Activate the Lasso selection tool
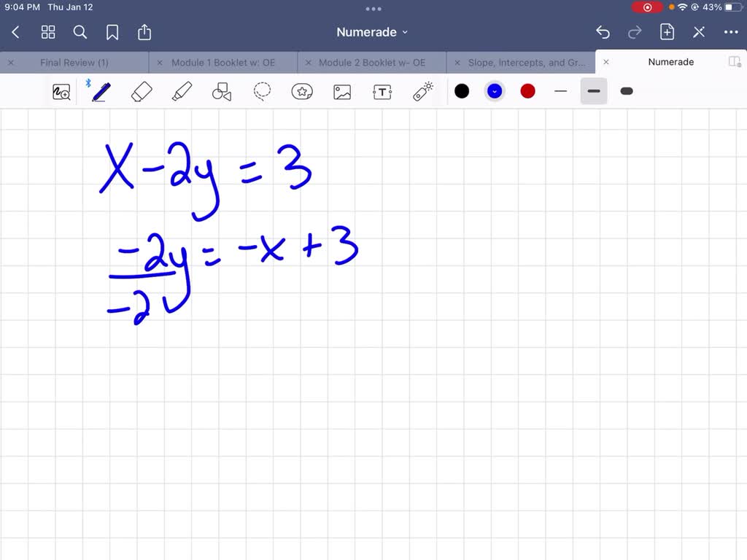This screenshot has width=747, height=560. point(262,91)
